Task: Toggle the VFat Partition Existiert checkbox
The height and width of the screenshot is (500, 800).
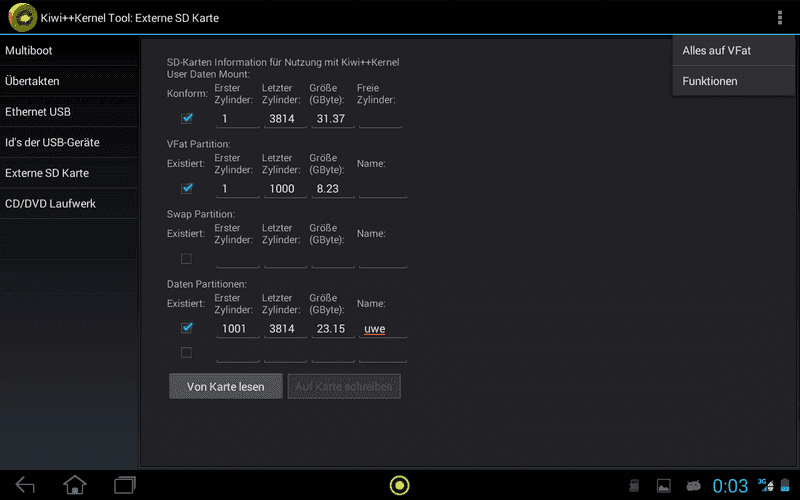Action: tap(187, 188)
